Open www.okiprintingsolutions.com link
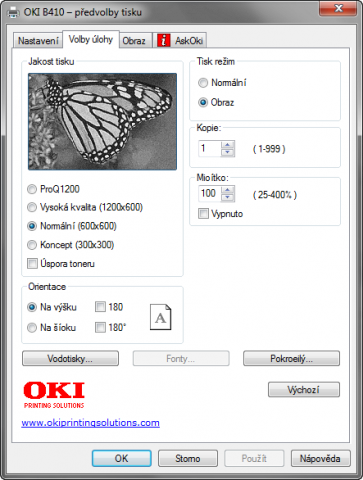The height and width of the screenshot is (480, 363). click(90, 423)
